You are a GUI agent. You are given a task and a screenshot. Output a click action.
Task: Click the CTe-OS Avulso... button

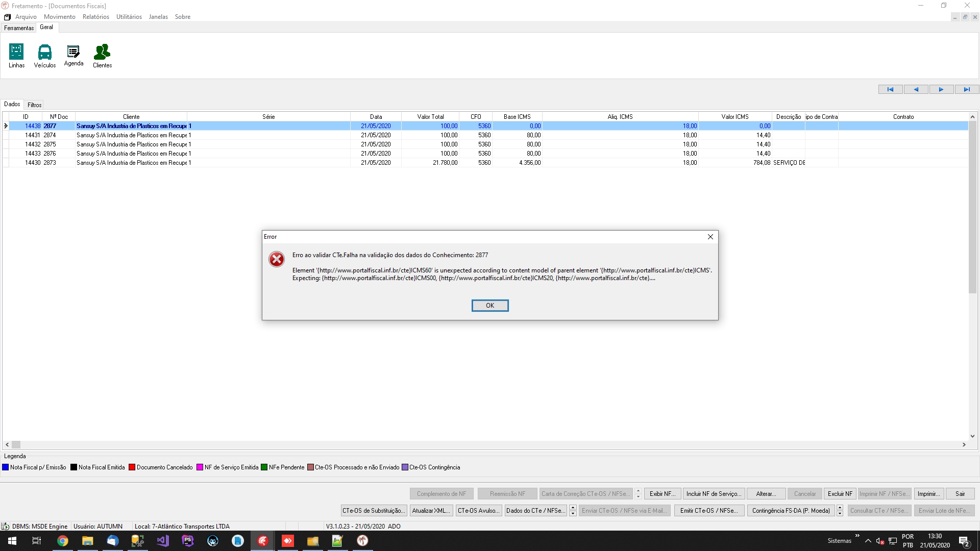pos(478,510)
